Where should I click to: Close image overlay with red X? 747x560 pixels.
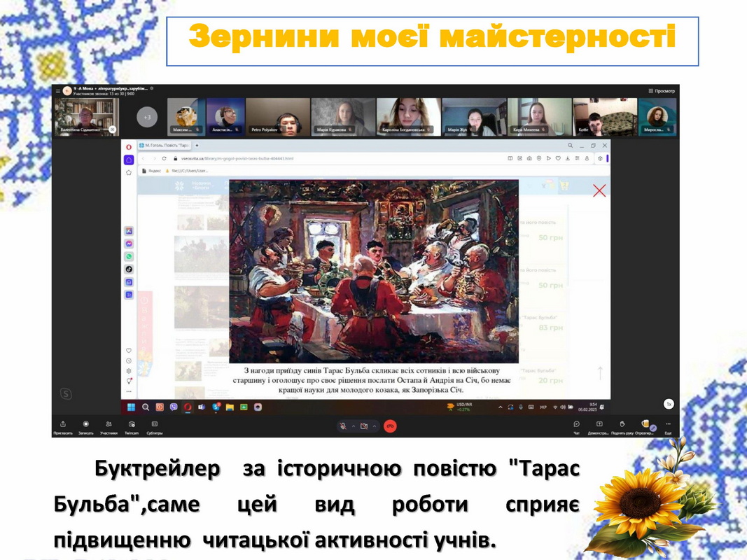(x=599, y=190)
